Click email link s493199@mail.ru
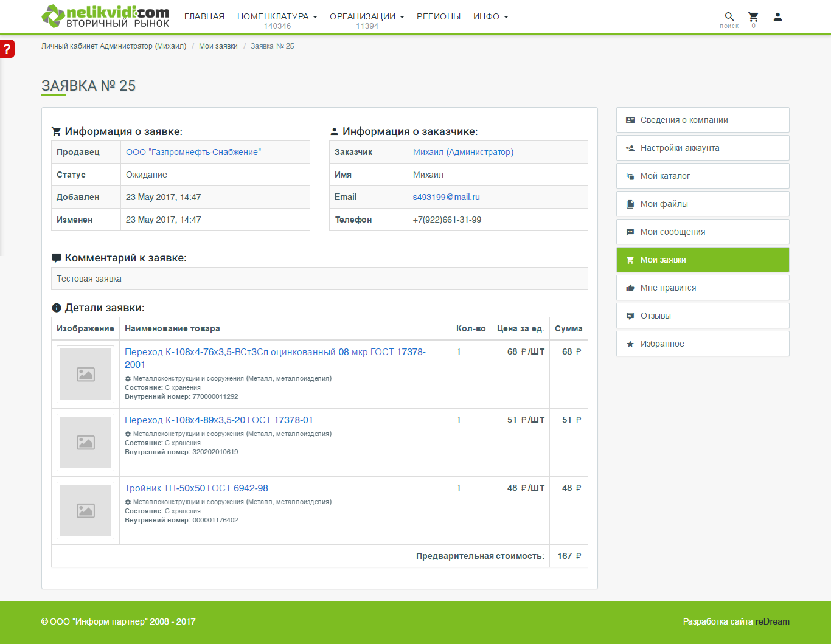The height and width of the screenshot is (644, 831). [447, 197]
